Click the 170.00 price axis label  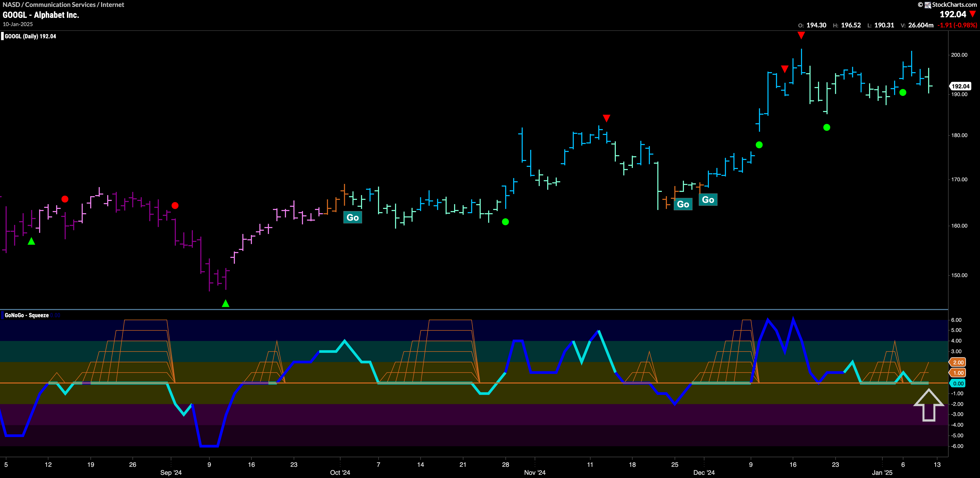[x=959, y=179]
